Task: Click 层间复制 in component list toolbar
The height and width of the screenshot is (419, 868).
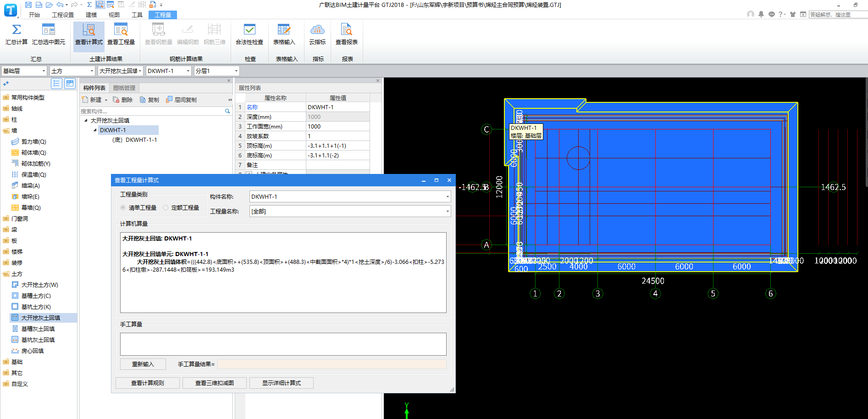Action: click(x=182, y=100)
